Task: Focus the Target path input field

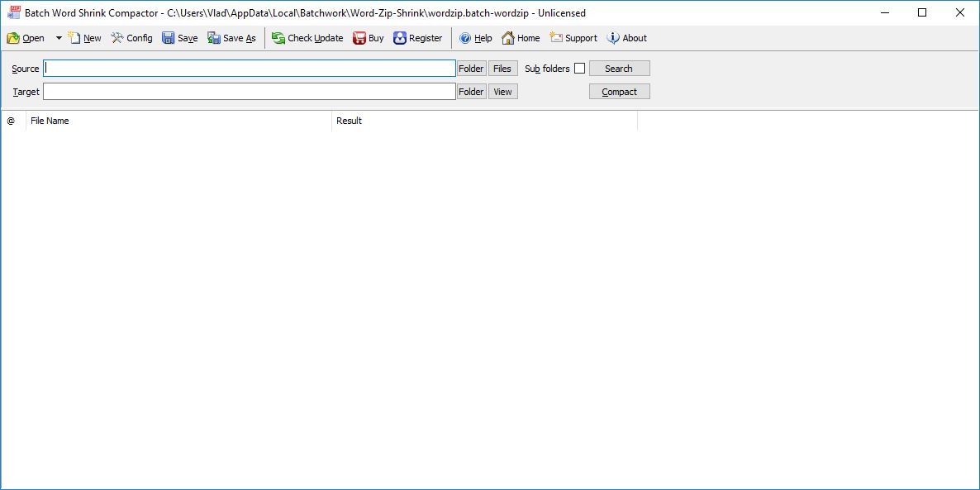Action: point(250,91)
